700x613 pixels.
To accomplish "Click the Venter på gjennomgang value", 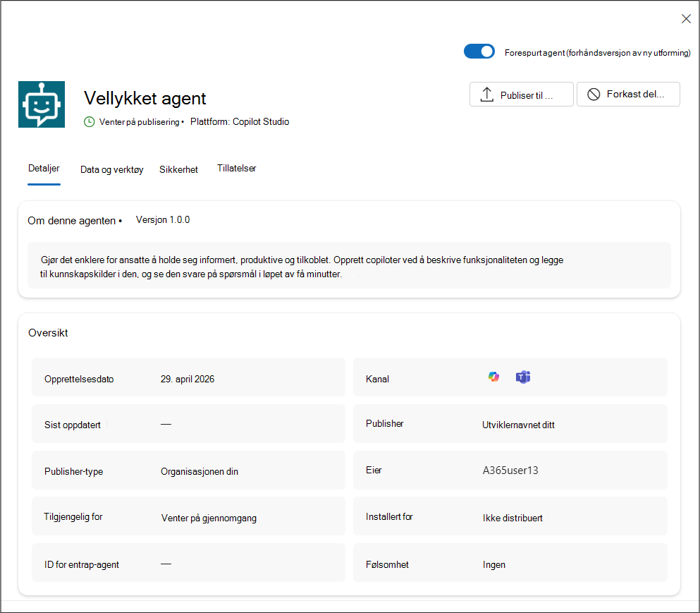I will (x=209, y=518).
